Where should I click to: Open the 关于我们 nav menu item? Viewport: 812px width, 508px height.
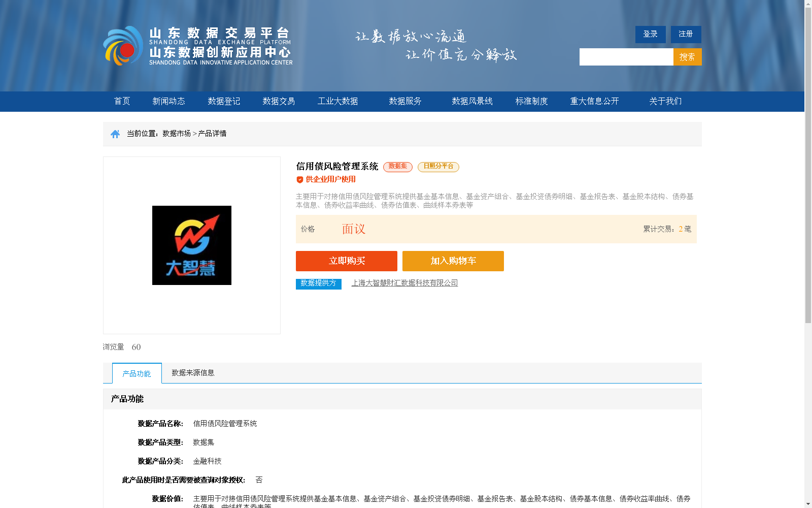point(666,101)
